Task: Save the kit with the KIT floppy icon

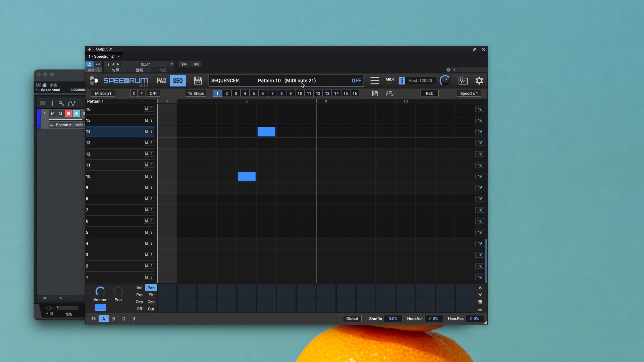Action: [x=198, y=80]
